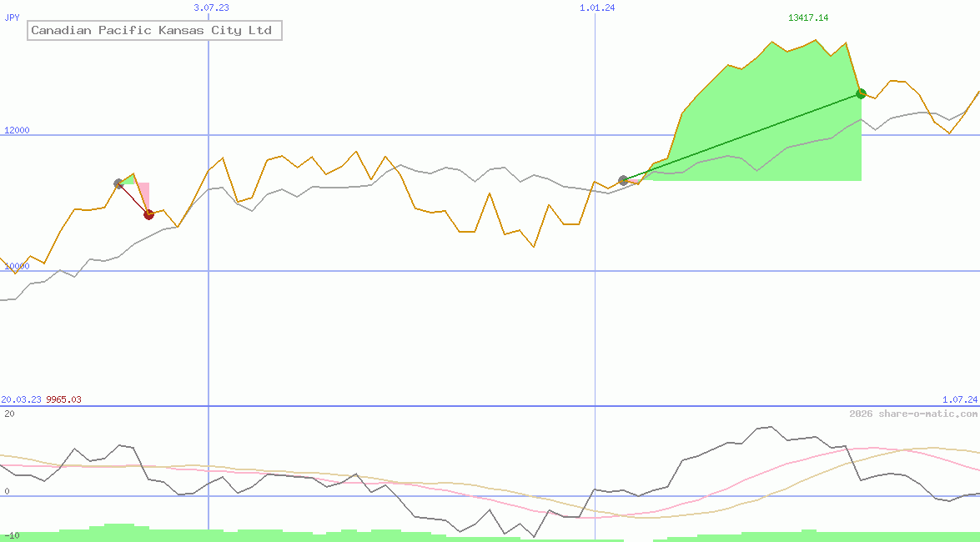Screen dimensions: 980x542
Task: Click the oscillator -10 scale label
Action: pyautogui.click(x=10, y=535)
